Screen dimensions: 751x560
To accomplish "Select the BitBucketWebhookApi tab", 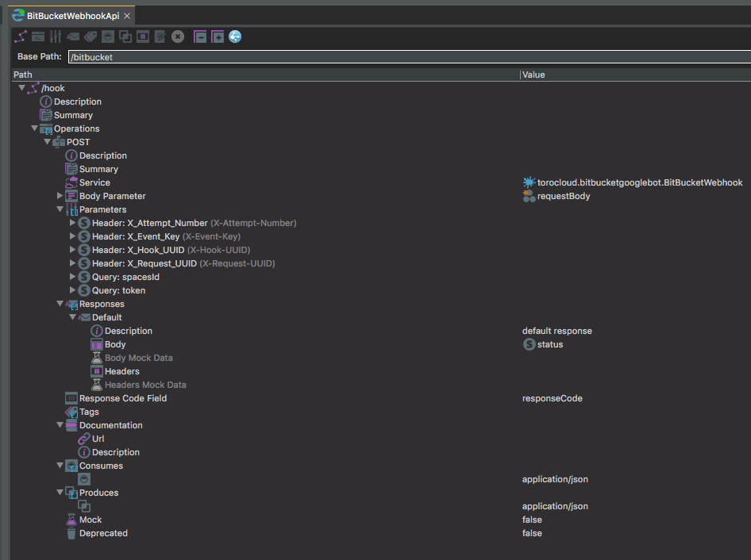I will tap(73, 16).
